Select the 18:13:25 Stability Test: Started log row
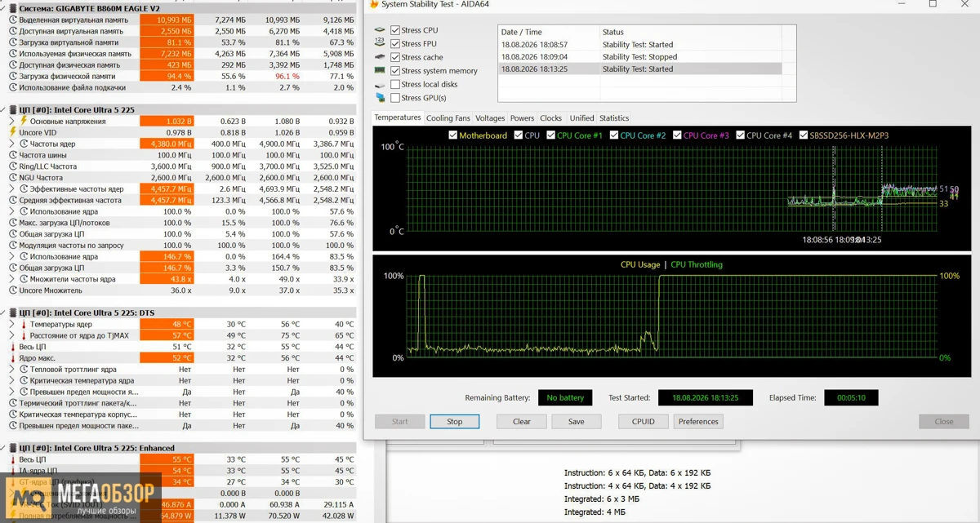980x523 pixels. [x=640, y=69]
